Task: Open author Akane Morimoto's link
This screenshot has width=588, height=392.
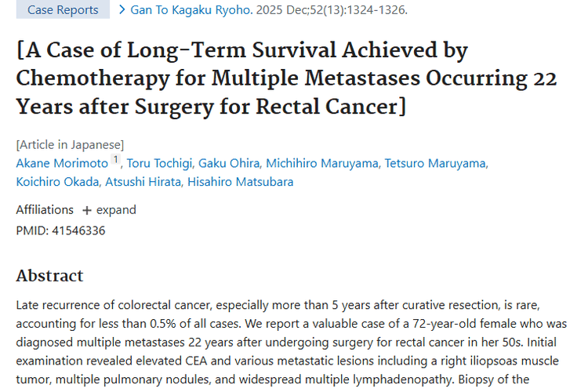Action: point(62,163)
